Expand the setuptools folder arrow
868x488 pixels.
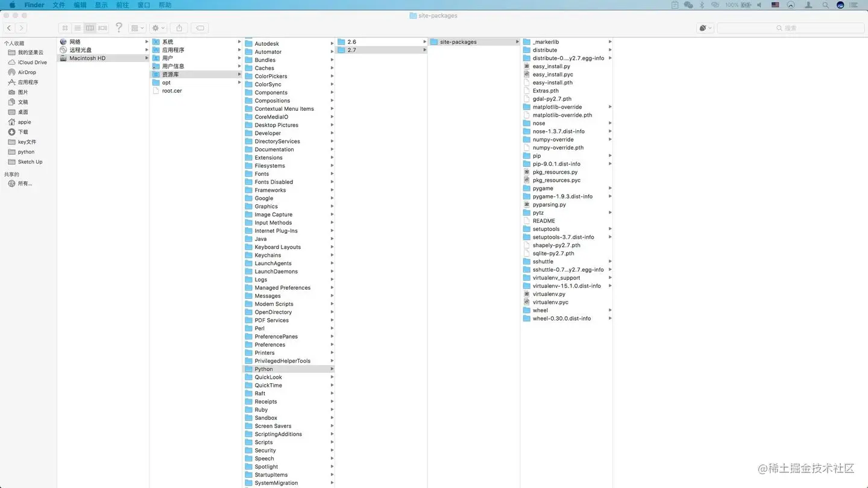click(610, 229)
